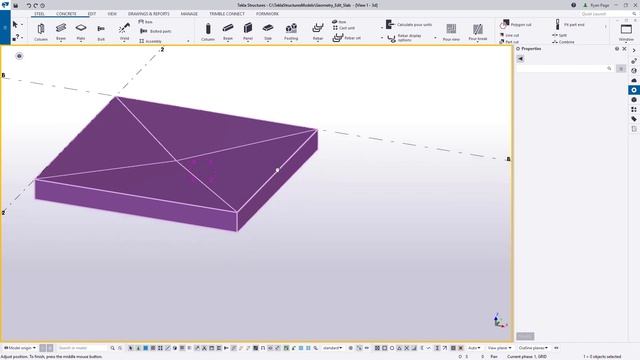Switch to the EDIT ribbon tab
This screenshot has height=360, width=640.
point(91,14)
